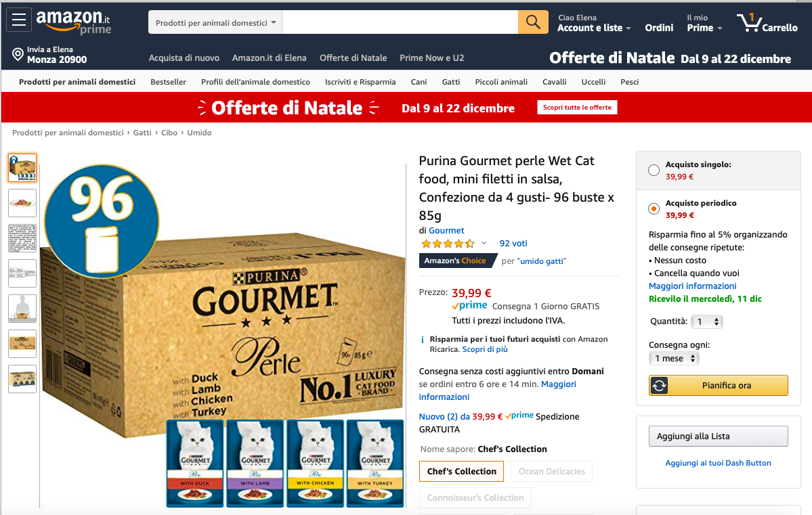Select the Acquisto singolo radio option
The height and width of the screenshot is (515, 812).
[x=654, y=171]
